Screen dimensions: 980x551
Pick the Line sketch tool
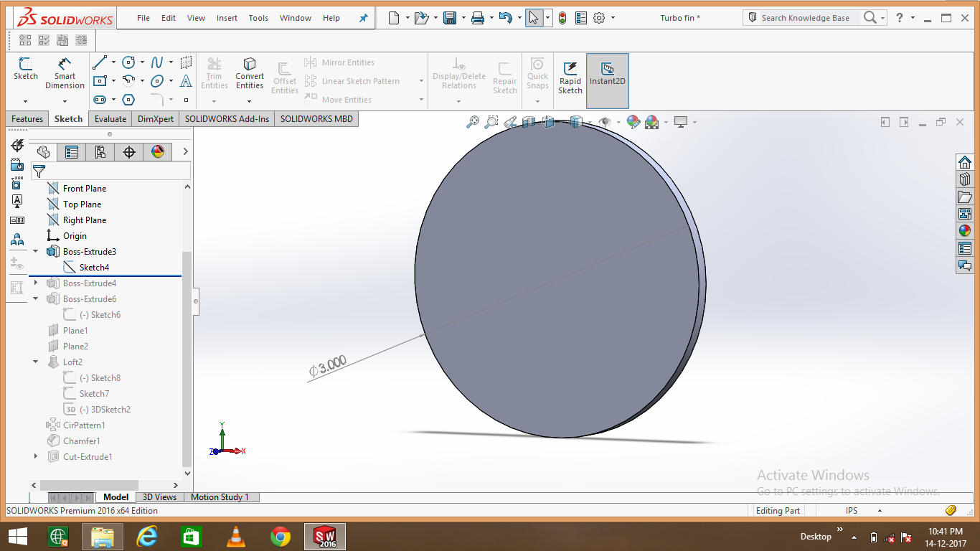[x=100, y=62]
